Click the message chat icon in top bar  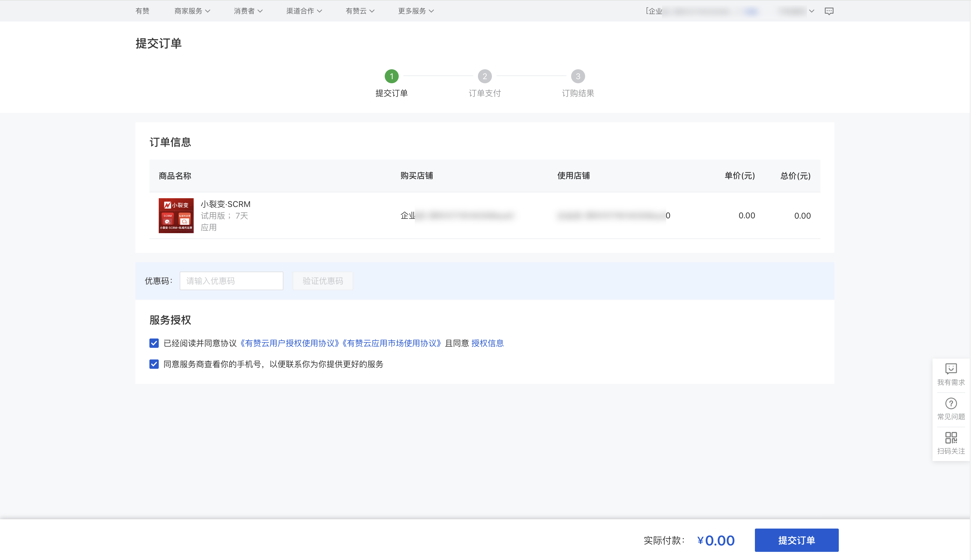(829, 11)
